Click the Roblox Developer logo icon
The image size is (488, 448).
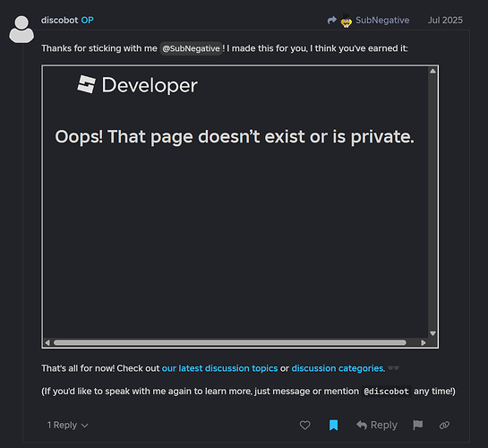coord(86,84)
